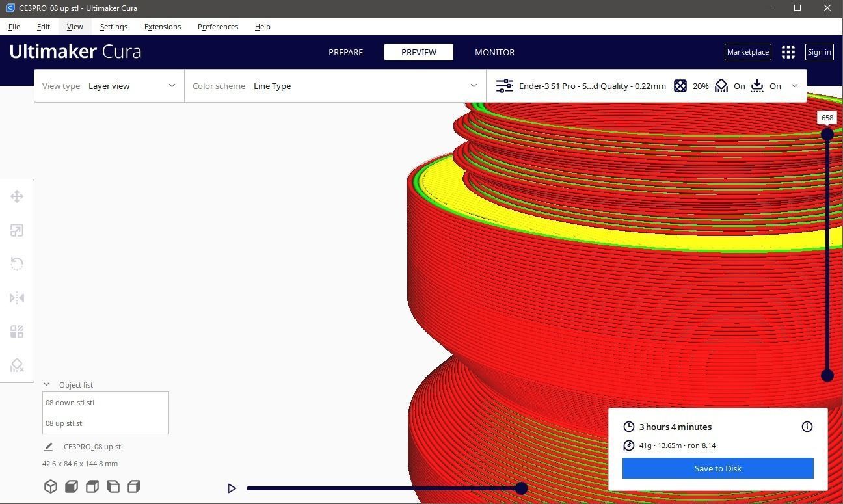
Task: Click Save to Disk
Action: point(718,468)
